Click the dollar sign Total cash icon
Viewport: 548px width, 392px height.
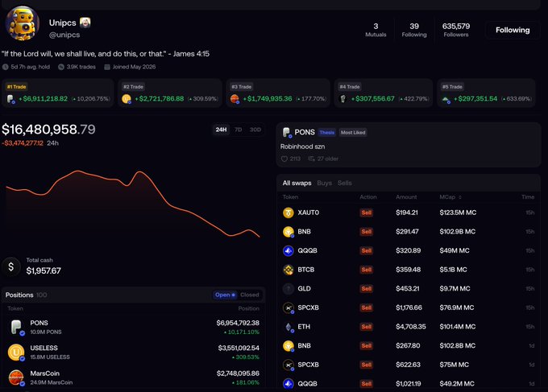click(11, 266)
